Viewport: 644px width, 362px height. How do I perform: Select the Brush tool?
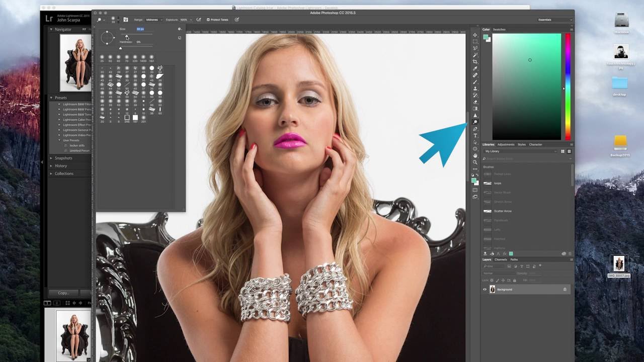point(475,82)
